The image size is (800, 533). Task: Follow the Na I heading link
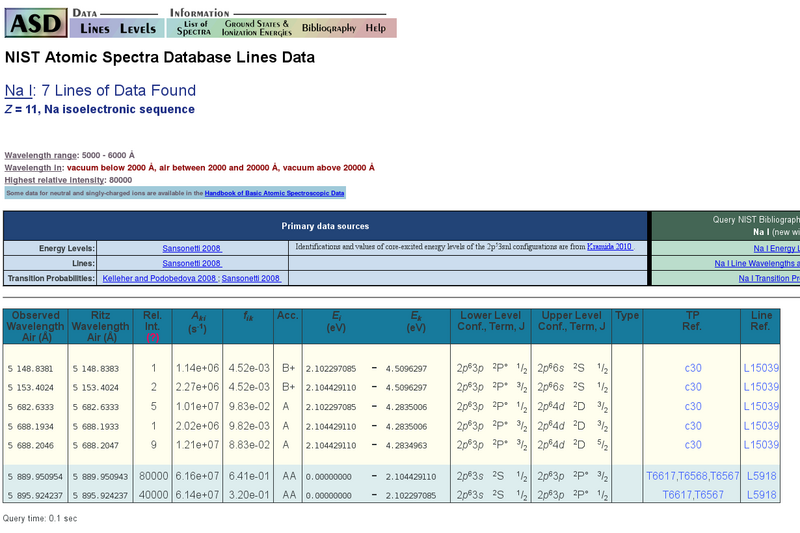pyautogui.click(x=18, y=90)
